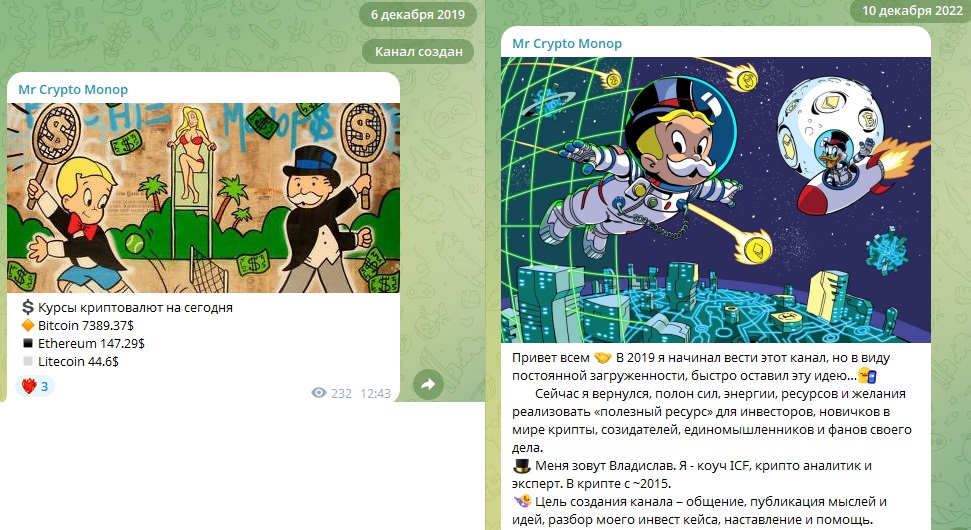Click the forward arrow share icon
This screenshot has height=530, width=971.
coord(428,384)
